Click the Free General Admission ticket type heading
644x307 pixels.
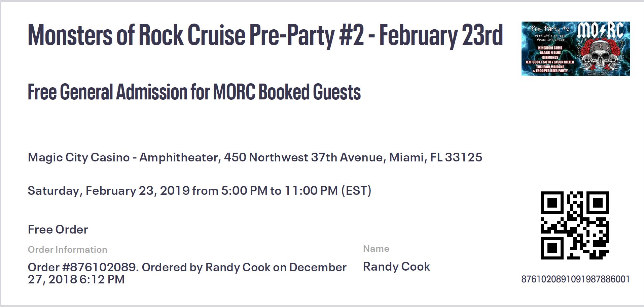click(194, 92)
